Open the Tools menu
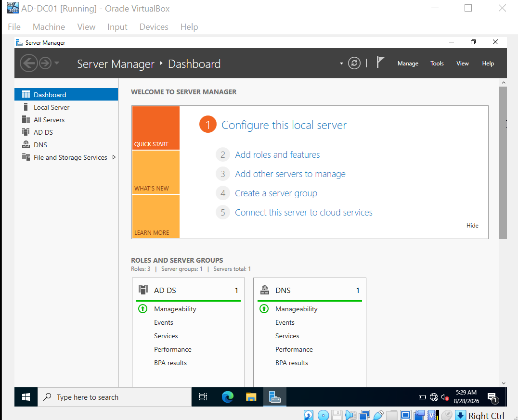The height and width of the screenshot is (420, 518). point(437,64)
